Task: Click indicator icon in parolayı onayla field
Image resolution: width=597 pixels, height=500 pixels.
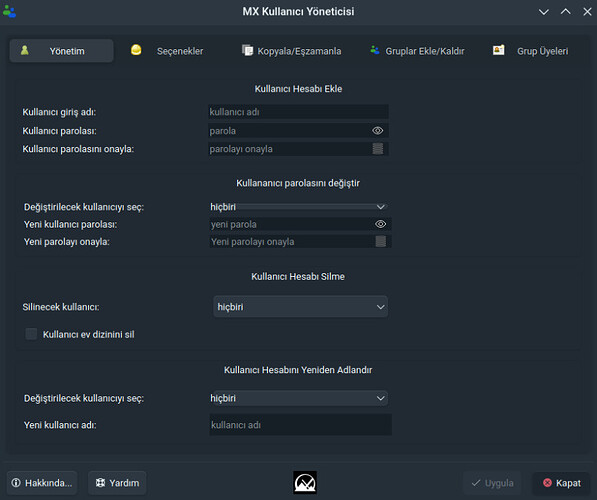Action: tap(378, 149)
